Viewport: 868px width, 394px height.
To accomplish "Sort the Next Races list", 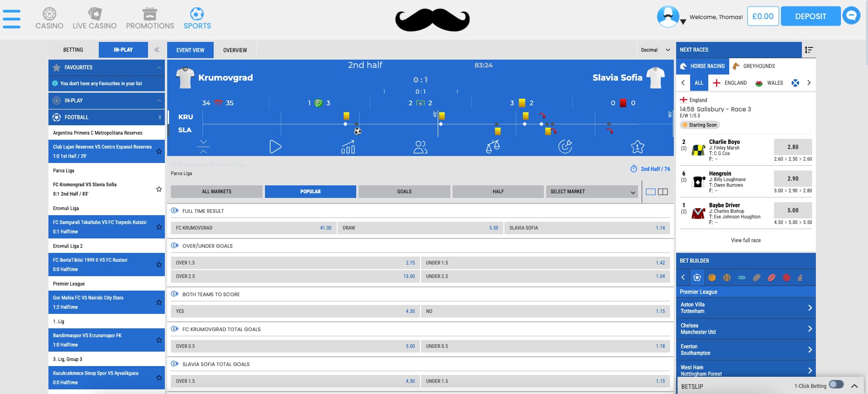I will click(x=809, y=50).
